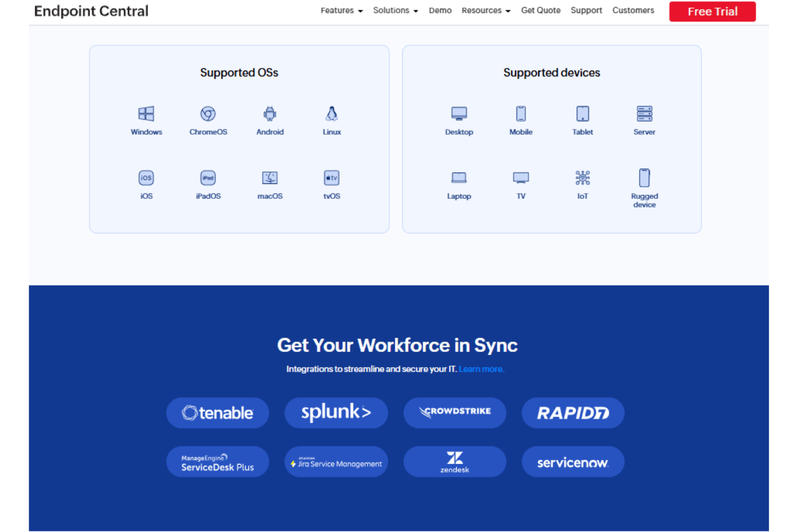798x532 pixels.
Task: Start the Free Trial
Action: click(x=712, y=11)
